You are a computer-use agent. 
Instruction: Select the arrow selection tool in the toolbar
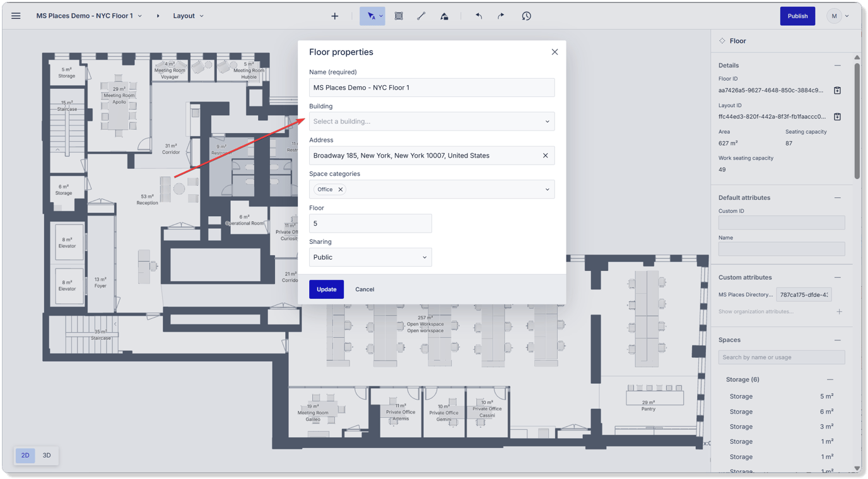click(x=369, y=16)
